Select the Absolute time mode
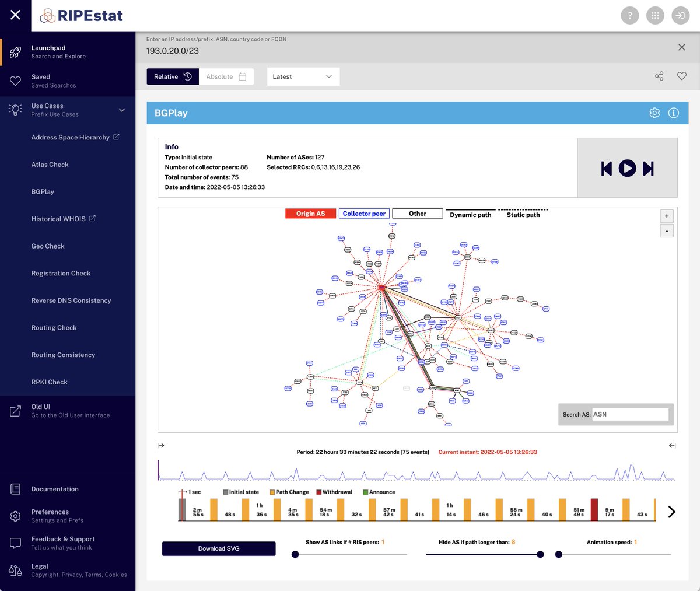The height and width of the screenshot is (591, 700). [x=226, y=76]
